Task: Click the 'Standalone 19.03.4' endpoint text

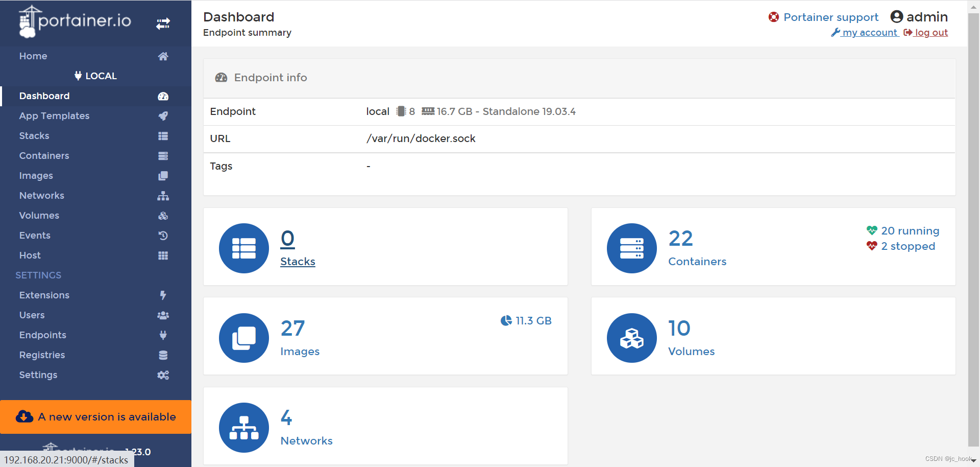Action: (529, 111)
